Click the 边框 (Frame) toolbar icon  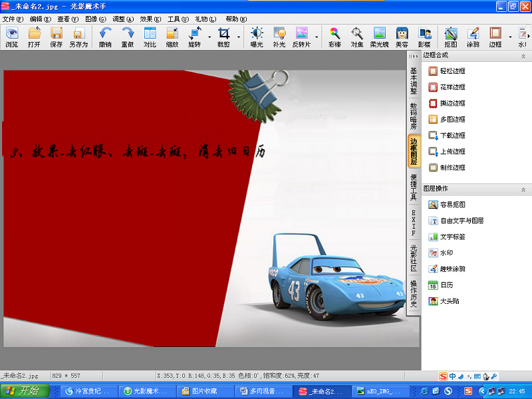pos(495,37)
